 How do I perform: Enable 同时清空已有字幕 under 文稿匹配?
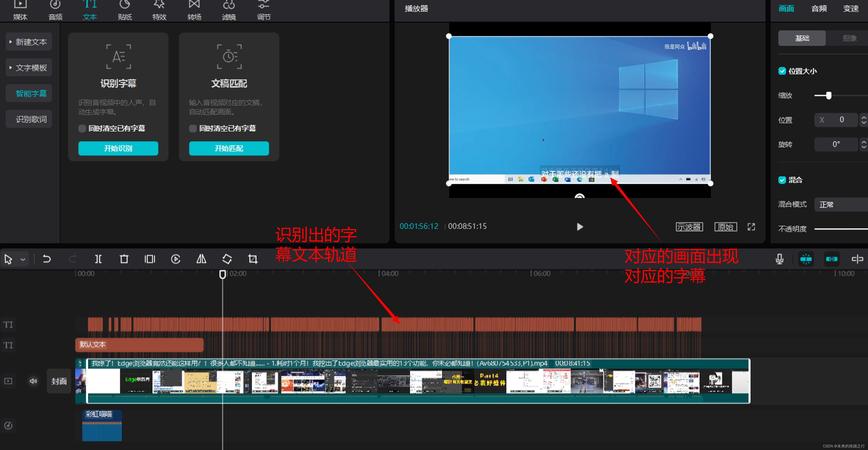(x=193, y=129)
